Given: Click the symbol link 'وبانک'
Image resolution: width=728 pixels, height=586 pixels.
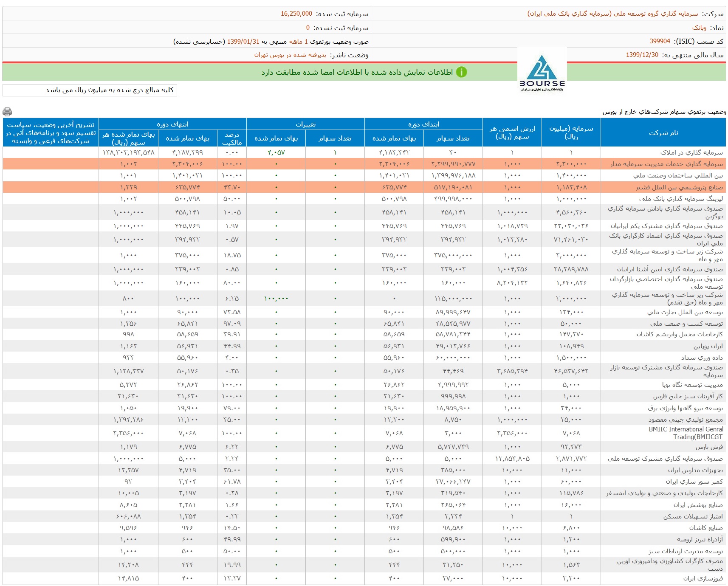Looking at the screenshot, I should 699,28.
